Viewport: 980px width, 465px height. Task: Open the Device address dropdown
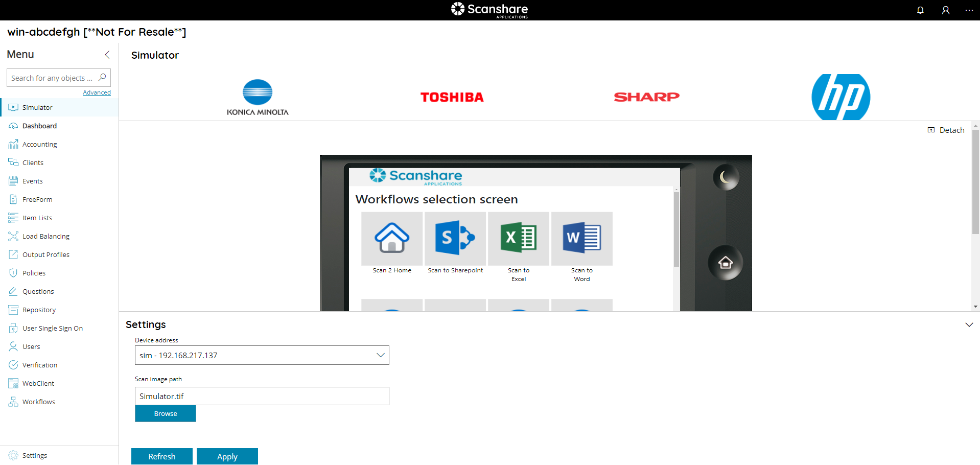380,355
